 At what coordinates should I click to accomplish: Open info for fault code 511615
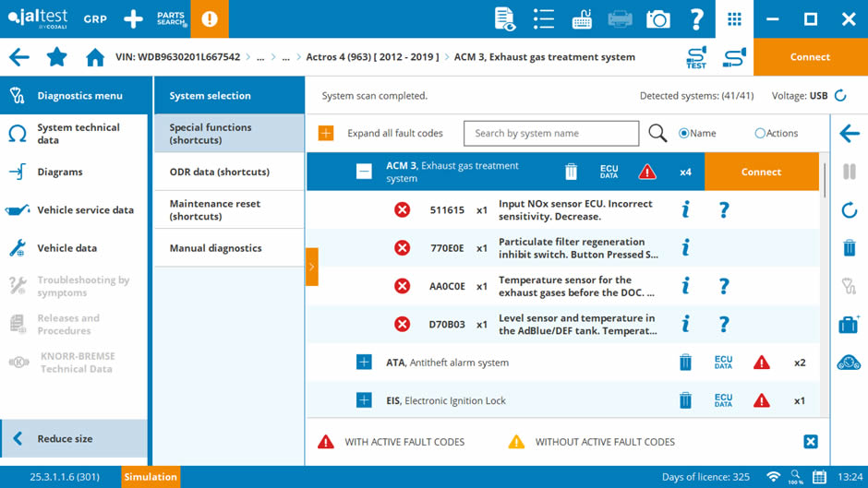(685, 209)
